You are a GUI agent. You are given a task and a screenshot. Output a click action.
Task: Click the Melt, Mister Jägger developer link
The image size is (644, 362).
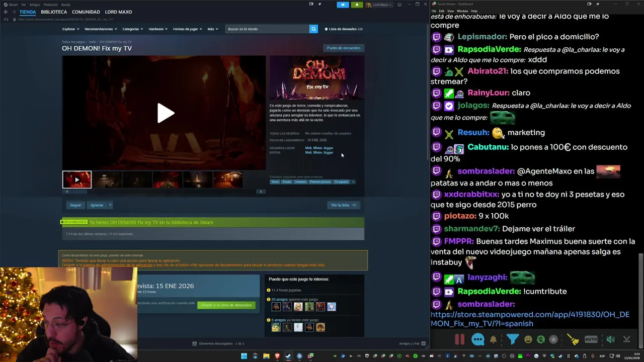coord(319,148)
